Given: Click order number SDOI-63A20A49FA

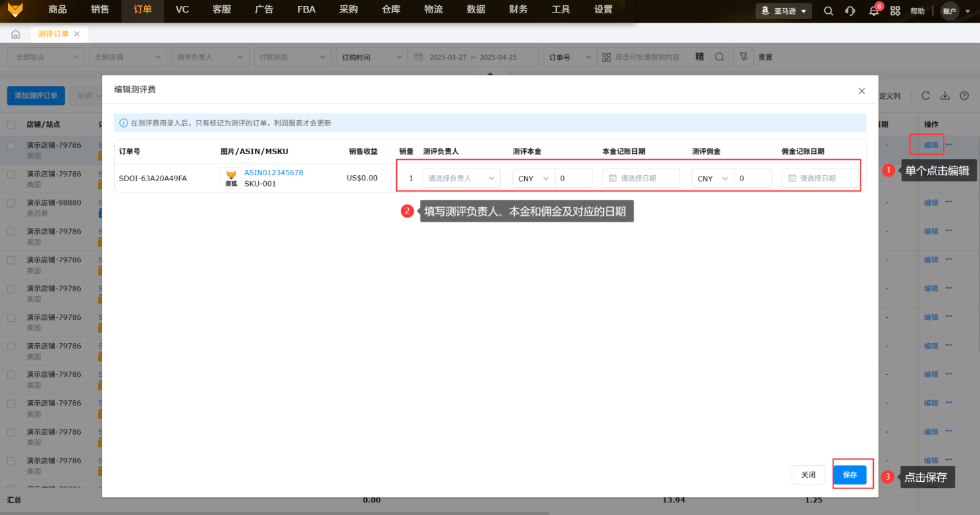Looking at the screenshot, I should tap(153, 179).
